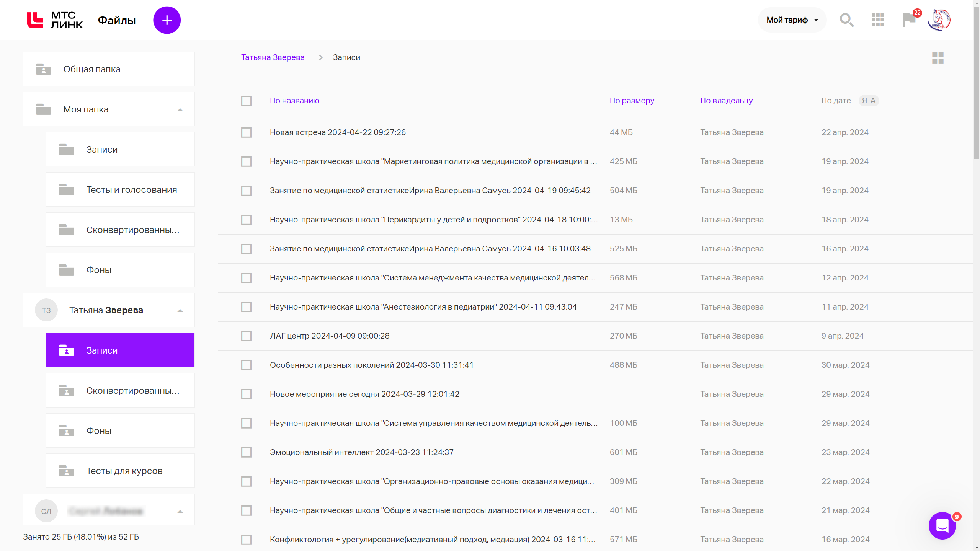Screen dimensions: 980x551
Task: Click folder icon of Тесты для курсов
Action: (66, 471)
